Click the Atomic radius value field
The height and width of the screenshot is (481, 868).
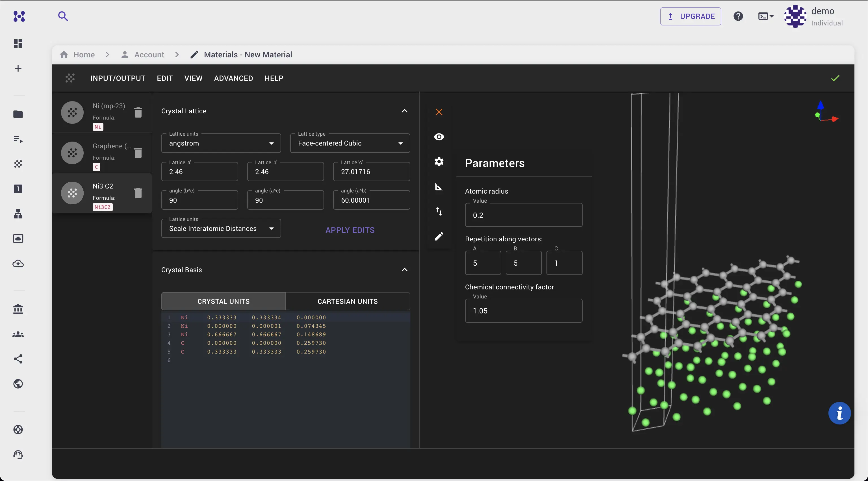(x=523, y=215)
